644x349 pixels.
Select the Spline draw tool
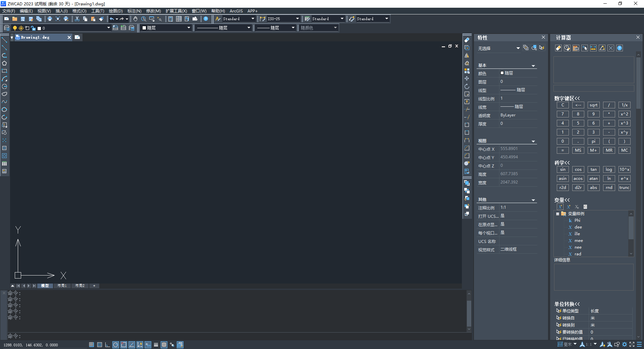(x=4, y=102)
